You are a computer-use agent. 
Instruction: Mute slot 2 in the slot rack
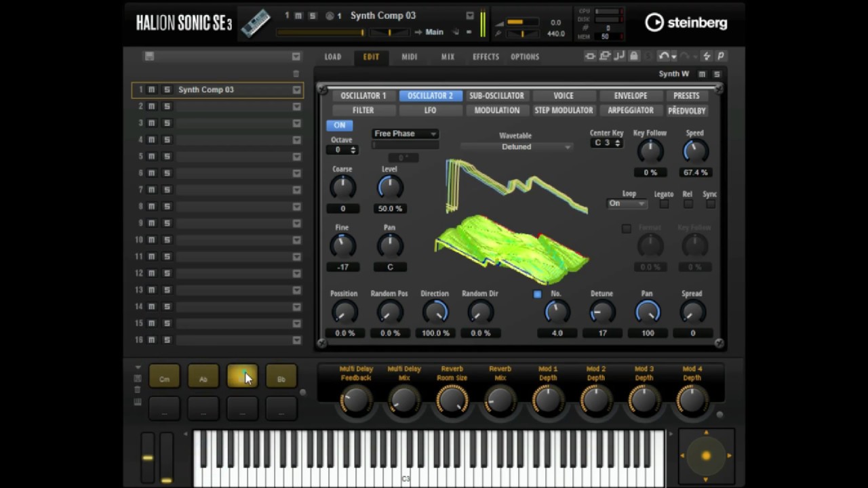click(x=151, y=106)
